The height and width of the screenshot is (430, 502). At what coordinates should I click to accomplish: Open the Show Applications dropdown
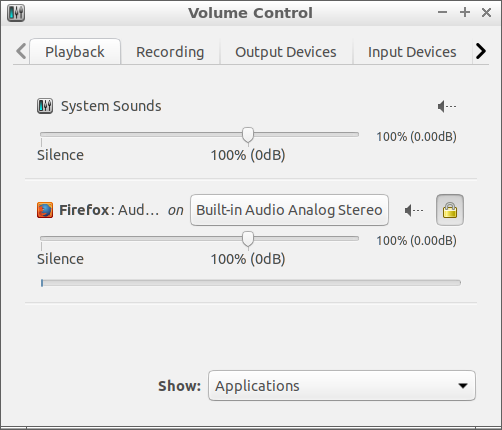click(x=342, y=386)
